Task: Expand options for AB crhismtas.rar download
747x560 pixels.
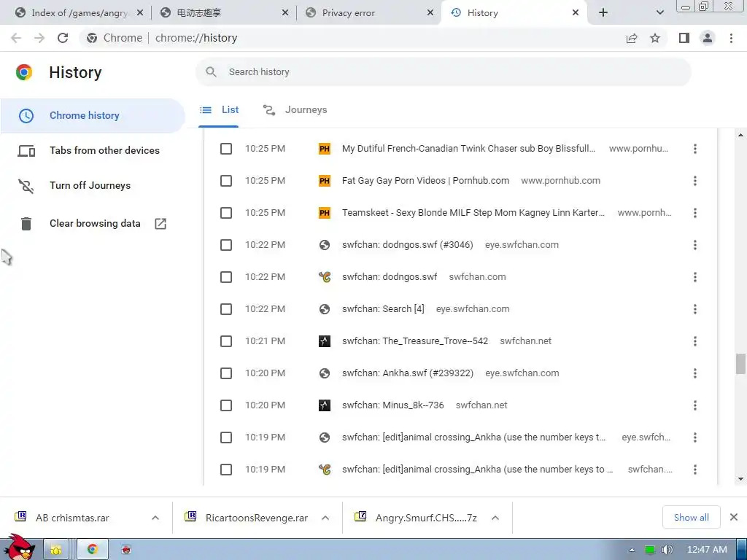Action: click(155, 518)
